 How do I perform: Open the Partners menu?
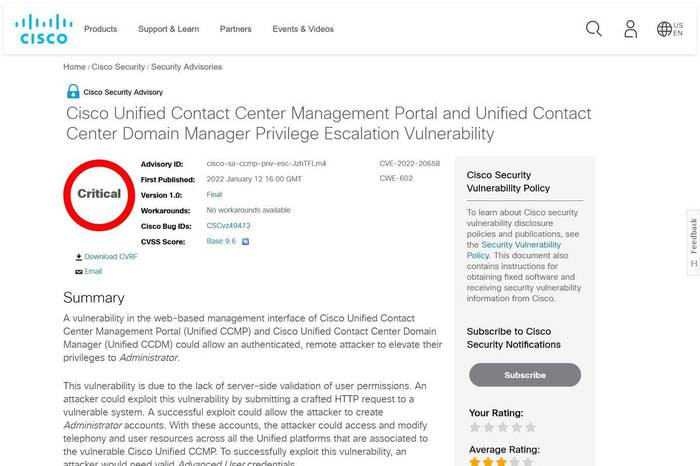(x=235, y=29)
